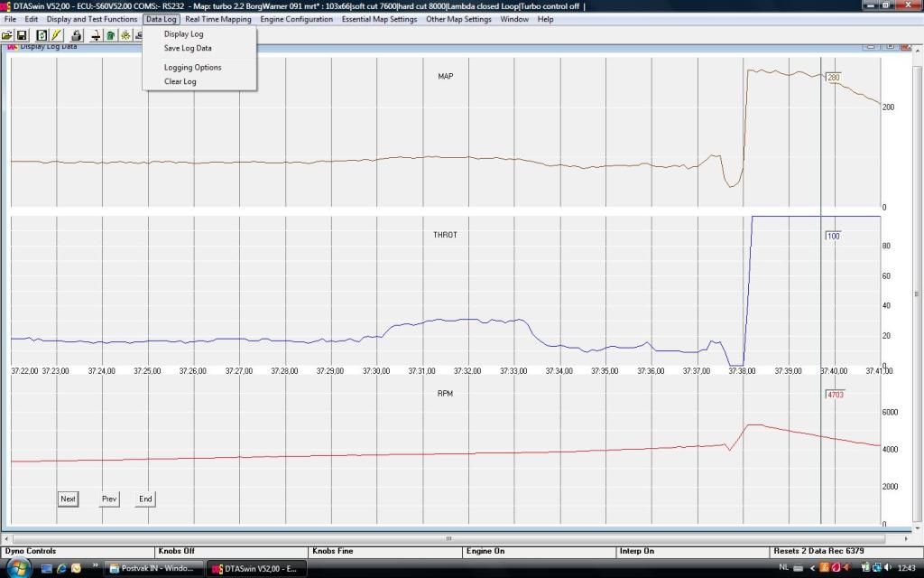Viewport: 924px width, 578px height.
Task: Open the Essential Map Settings menu
Action: (379, 19)
